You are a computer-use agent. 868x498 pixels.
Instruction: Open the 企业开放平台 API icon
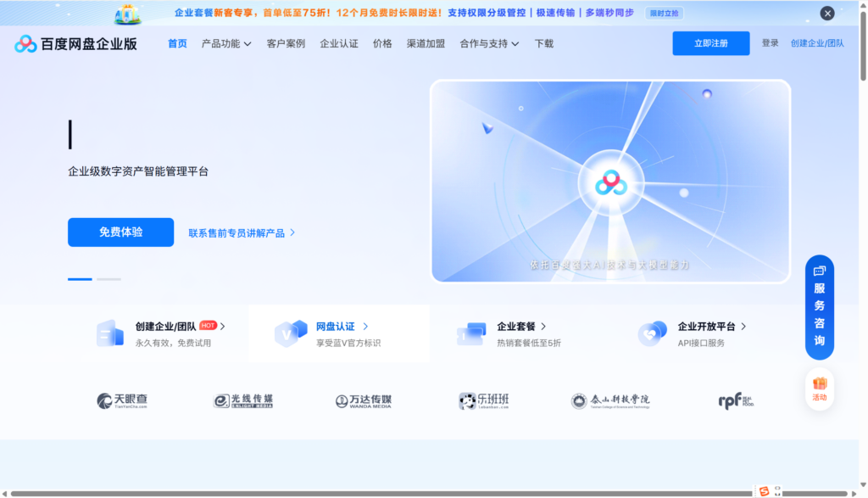click(654, 332)
